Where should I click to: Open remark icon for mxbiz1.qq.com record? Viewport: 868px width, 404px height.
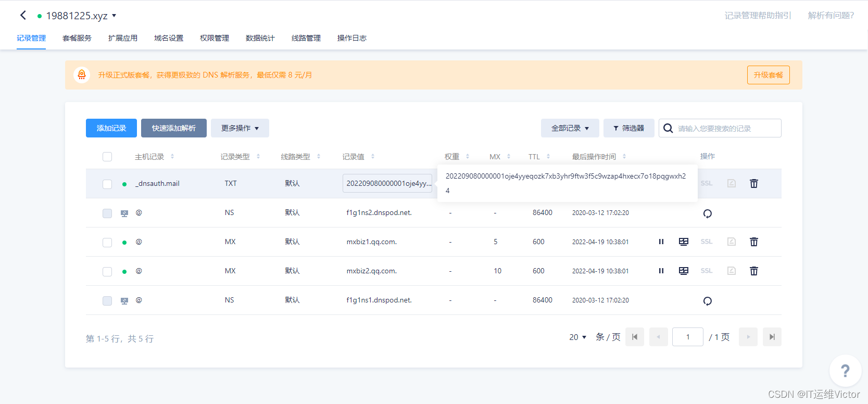(732, 242)
